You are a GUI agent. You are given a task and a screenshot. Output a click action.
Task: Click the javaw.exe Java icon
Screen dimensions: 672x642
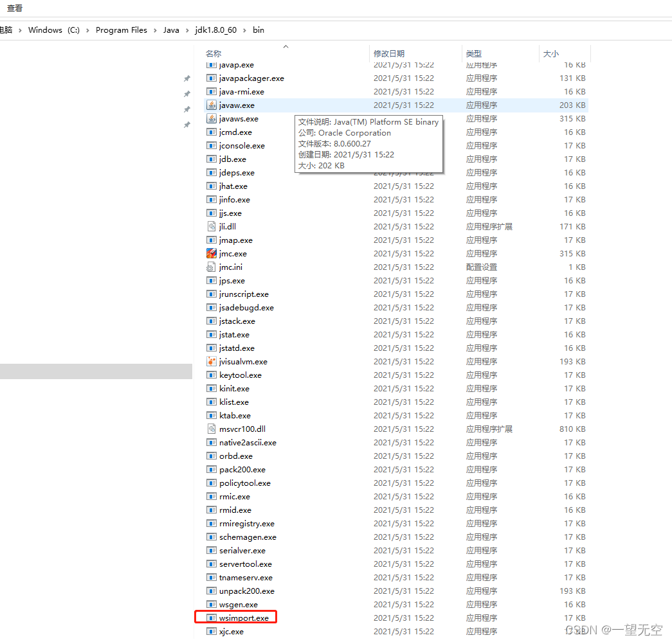coord(212,105)
